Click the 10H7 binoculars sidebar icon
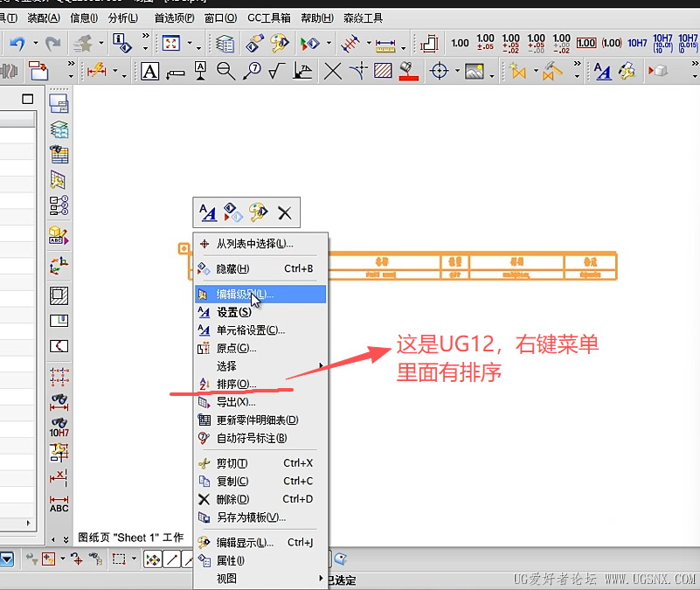This screenshot has height=590, width=700. [x=59, y=427]
